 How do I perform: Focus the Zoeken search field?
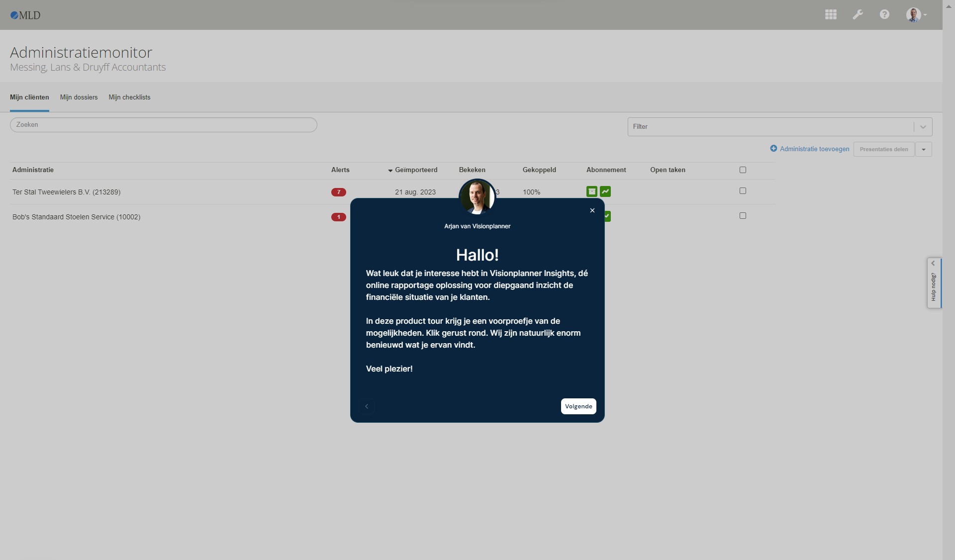click(164, 125)
